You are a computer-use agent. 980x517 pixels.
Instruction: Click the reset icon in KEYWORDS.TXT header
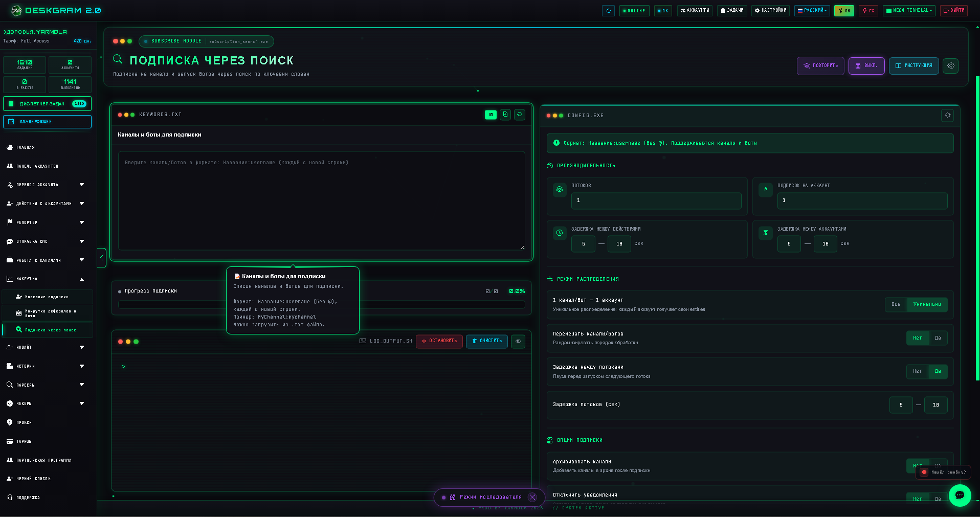520,115
